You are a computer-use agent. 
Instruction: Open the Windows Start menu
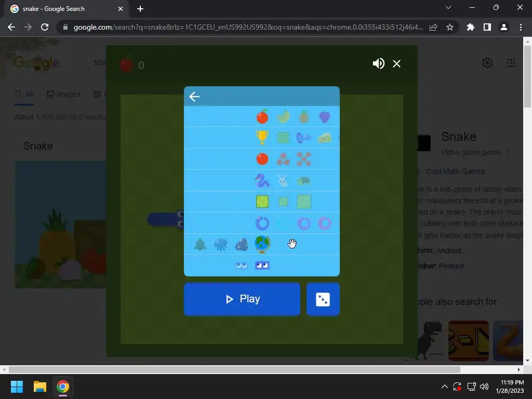pos(17,387)
